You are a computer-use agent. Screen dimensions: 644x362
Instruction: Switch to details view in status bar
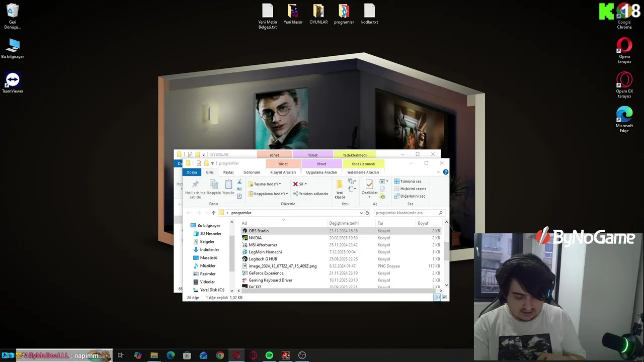437,298
